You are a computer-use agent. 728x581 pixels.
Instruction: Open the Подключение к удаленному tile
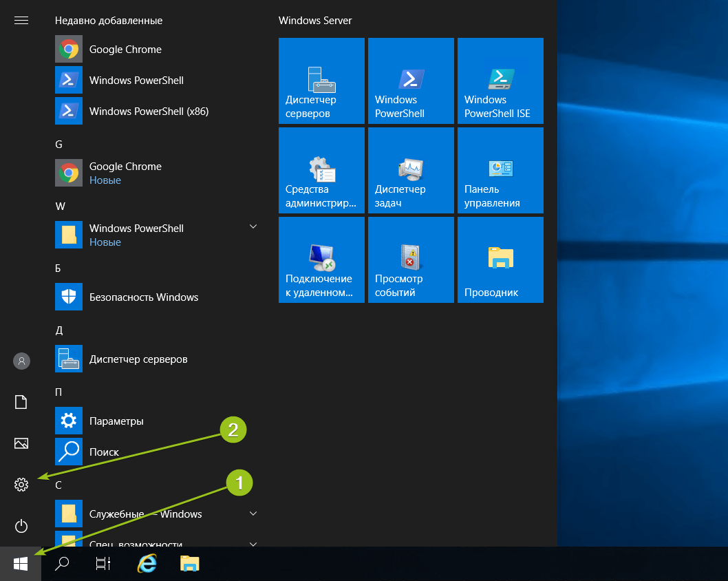coord(321,260)
